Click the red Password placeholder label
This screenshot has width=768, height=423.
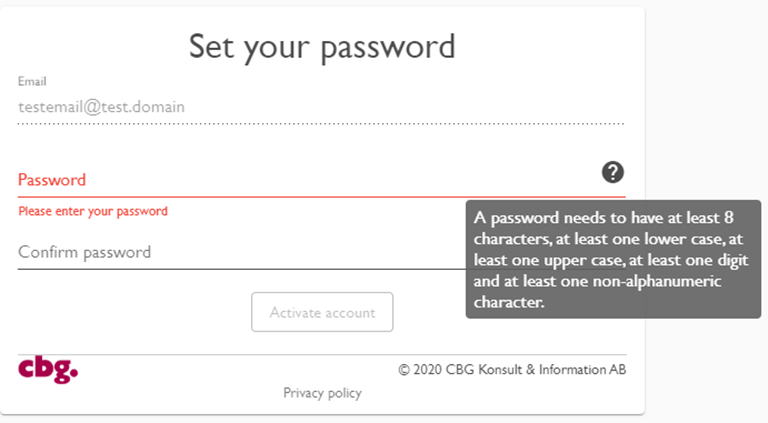(52, 180)
